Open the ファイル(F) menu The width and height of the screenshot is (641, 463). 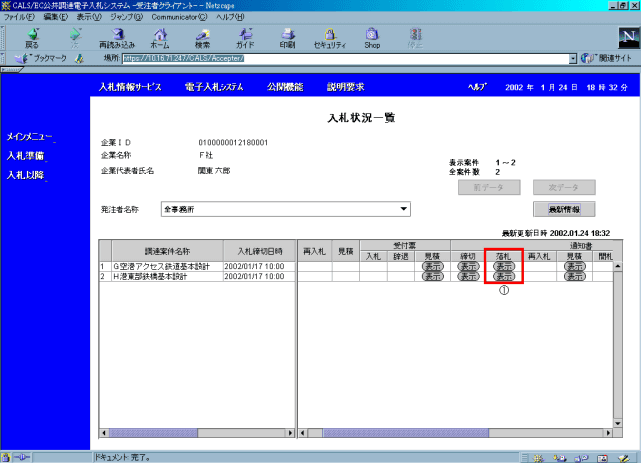[x=19, y=17]
